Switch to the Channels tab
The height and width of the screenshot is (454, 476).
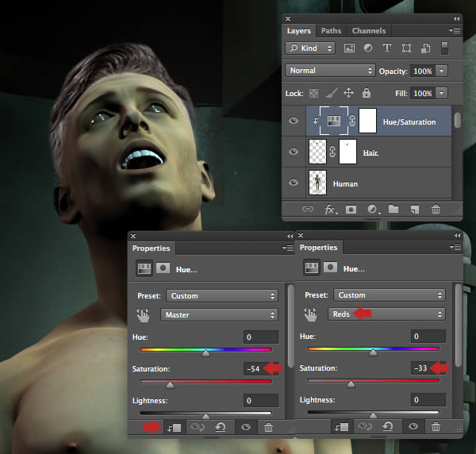pyautogui.click(x=369, y=31)
